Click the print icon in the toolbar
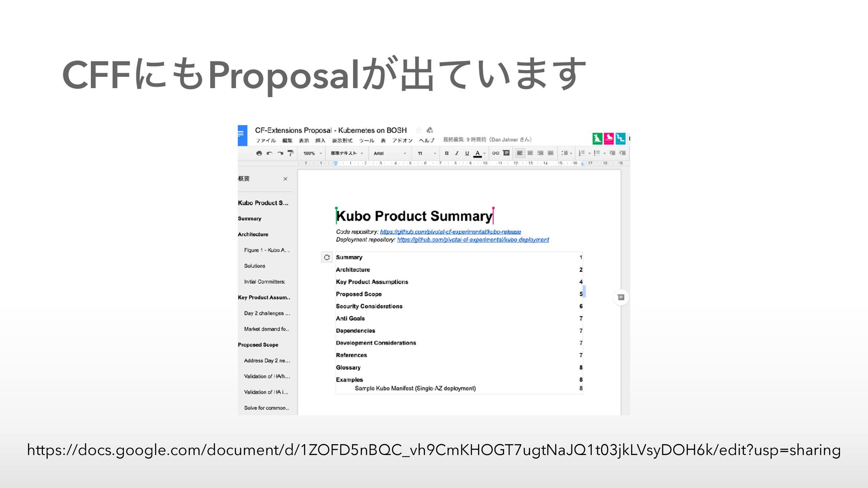 tap(259, 153)
